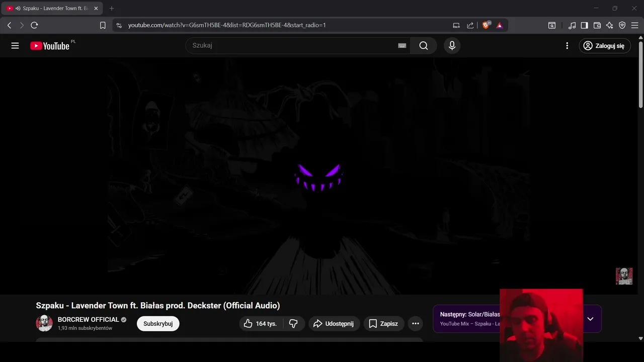Toggle the Brave sidebar panel
The image size is (644, 362).
click(x=585, y=25)
